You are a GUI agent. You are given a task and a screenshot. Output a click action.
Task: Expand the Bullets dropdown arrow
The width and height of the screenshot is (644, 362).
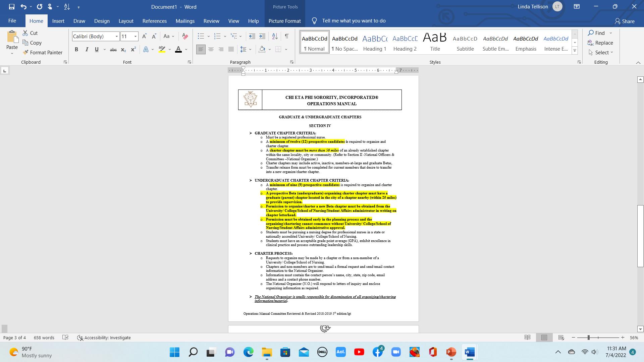tap(208, 36)
